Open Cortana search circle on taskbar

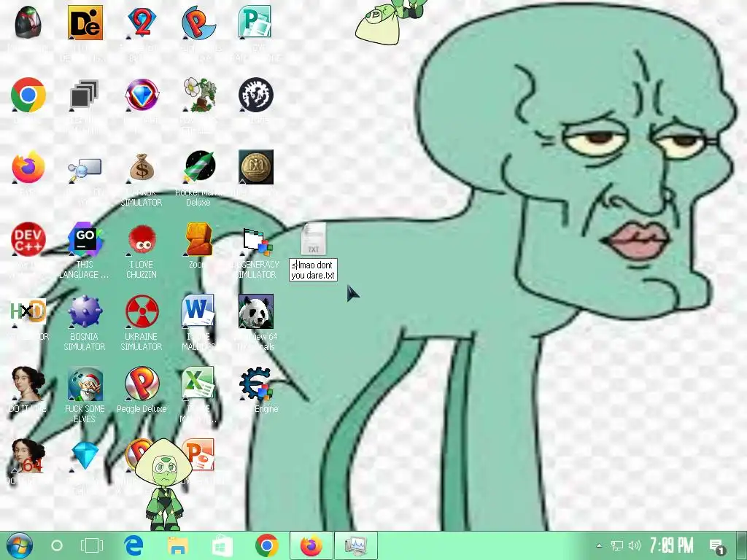pos(57,545)
